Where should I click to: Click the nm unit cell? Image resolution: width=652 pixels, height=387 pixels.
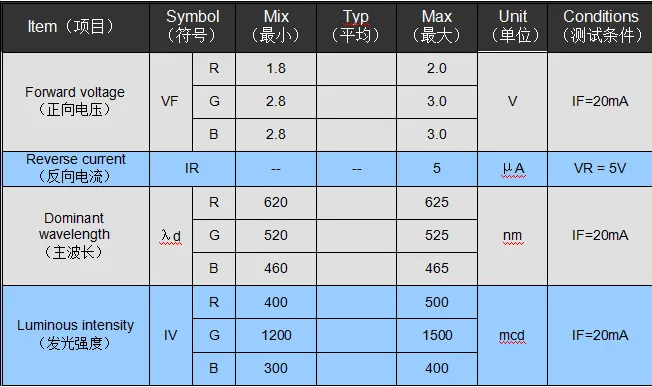pyautogui.click(x=513, y=236)
